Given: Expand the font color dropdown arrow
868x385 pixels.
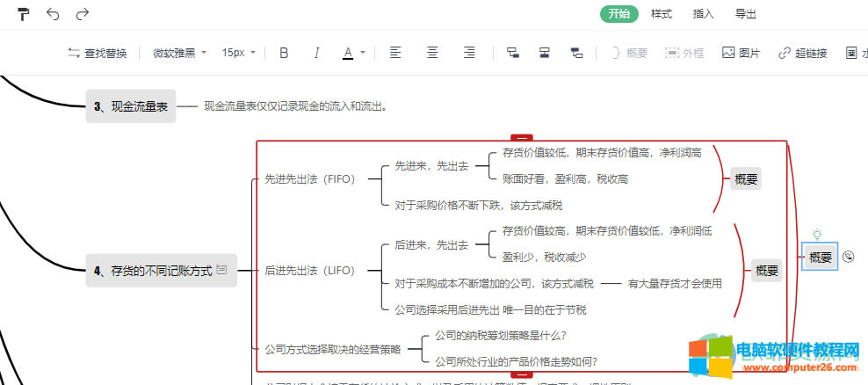Looking at the screenshot, I should 363,53.
